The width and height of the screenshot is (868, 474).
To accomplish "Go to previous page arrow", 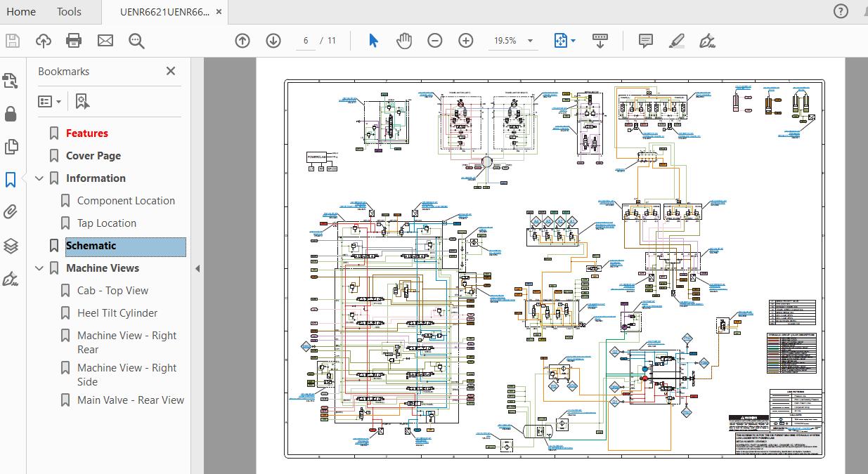I will pos(242,41).
